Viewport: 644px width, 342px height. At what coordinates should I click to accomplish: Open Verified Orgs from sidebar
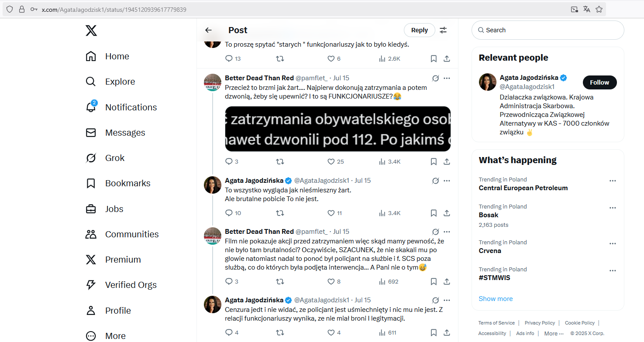121,285
